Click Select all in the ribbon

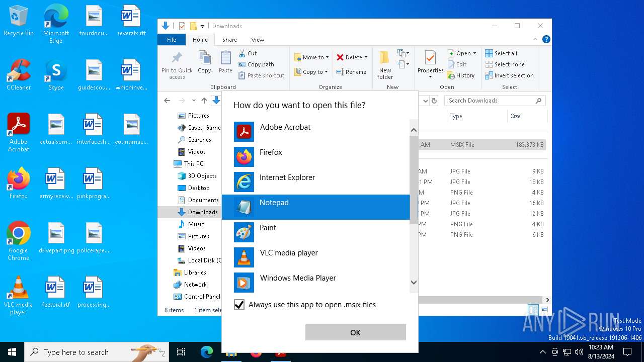pos(501,53)
